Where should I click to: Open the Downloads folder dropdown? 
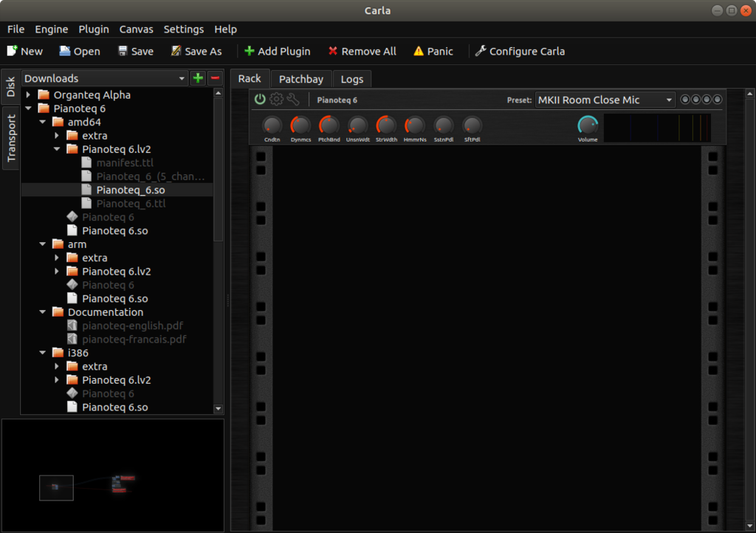coord(105,78)
